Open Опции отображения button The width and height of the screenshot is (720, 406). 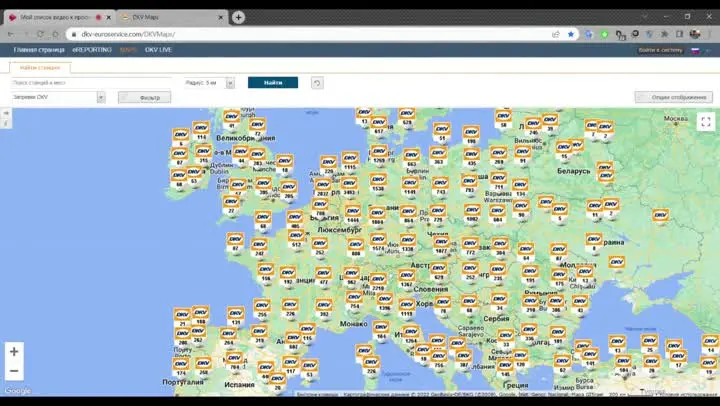click(x=674, y=97)
